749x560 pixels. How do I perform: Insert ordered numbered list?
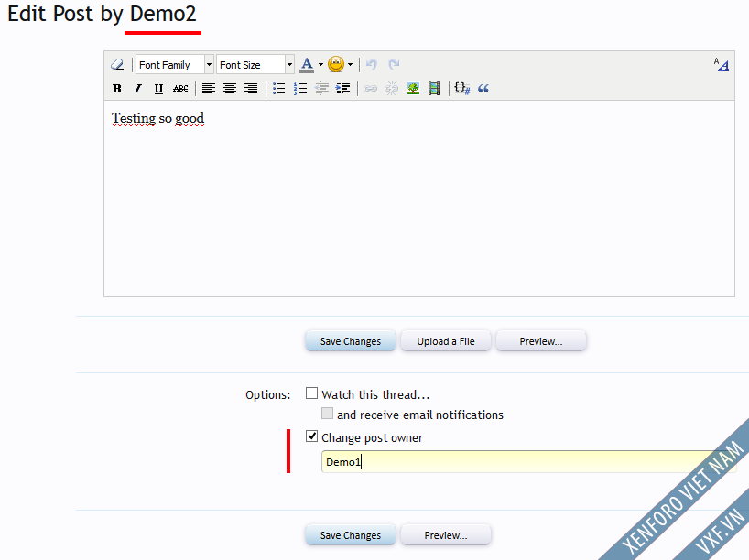[x=300, y=89]
